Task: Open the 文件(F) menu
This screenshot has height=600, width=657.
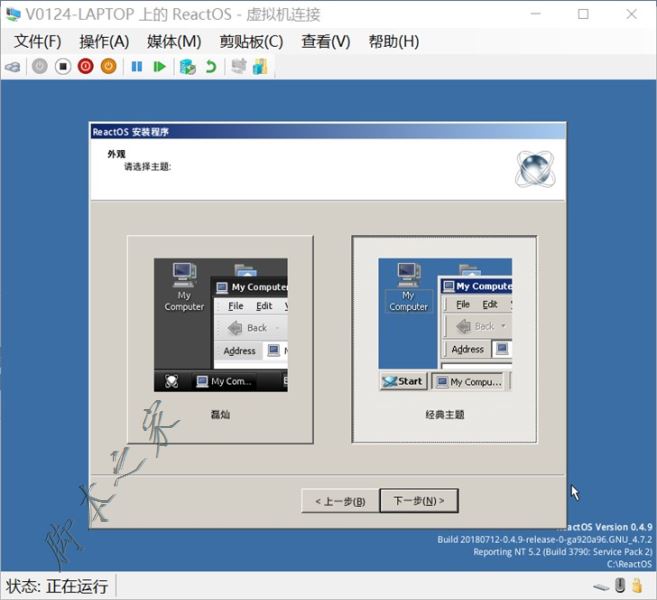Action: click(x=38, y=41)
